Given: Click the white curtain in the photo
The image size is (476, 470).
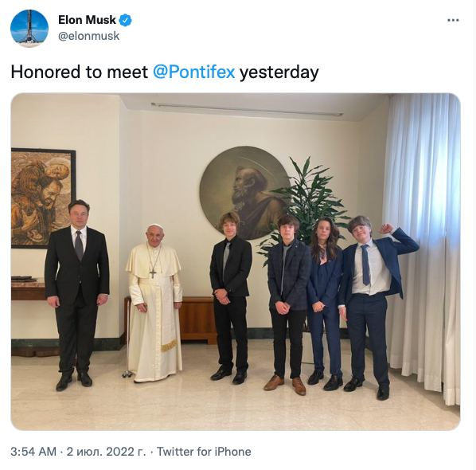Looking at the screenshot, I should tap(423, 243).
